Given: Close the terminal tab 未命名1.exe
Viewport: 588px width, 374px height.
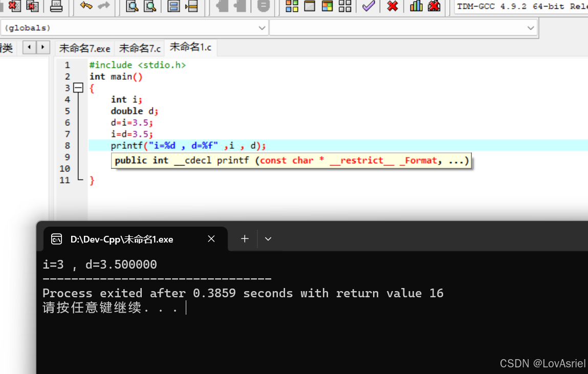Looking at the screenshot, I should (211, 239).
